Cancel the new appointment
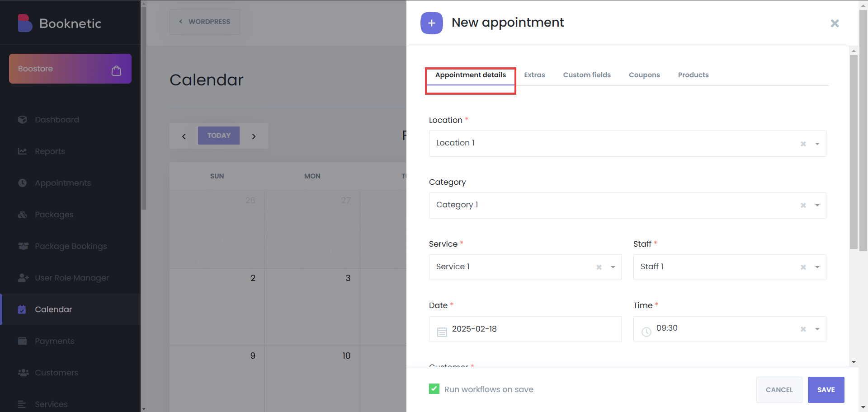 [x=779, y=389]
